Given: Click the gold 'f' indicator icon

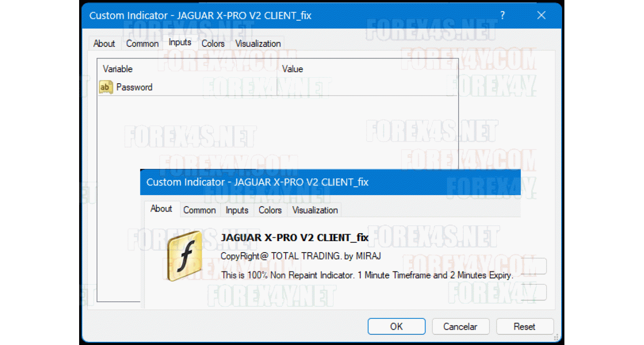Looking at the screenshot, I should (184, 256).
